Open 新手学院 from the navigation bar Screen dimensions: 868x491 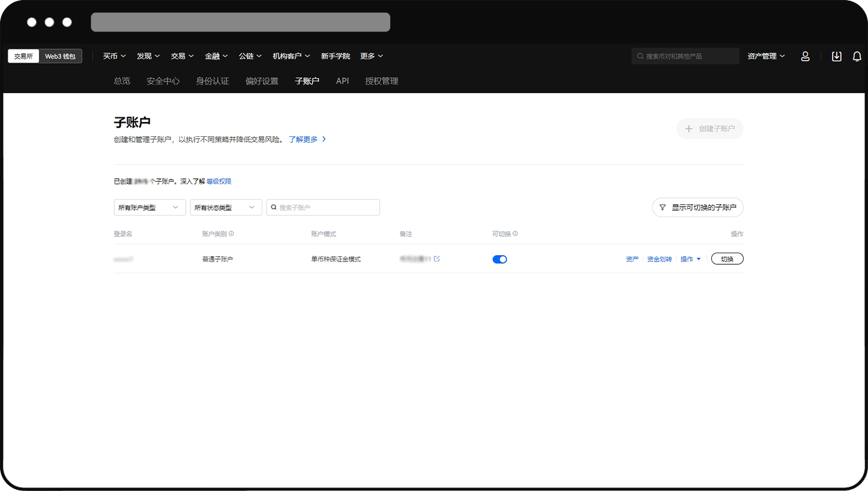tap(336, 56)
